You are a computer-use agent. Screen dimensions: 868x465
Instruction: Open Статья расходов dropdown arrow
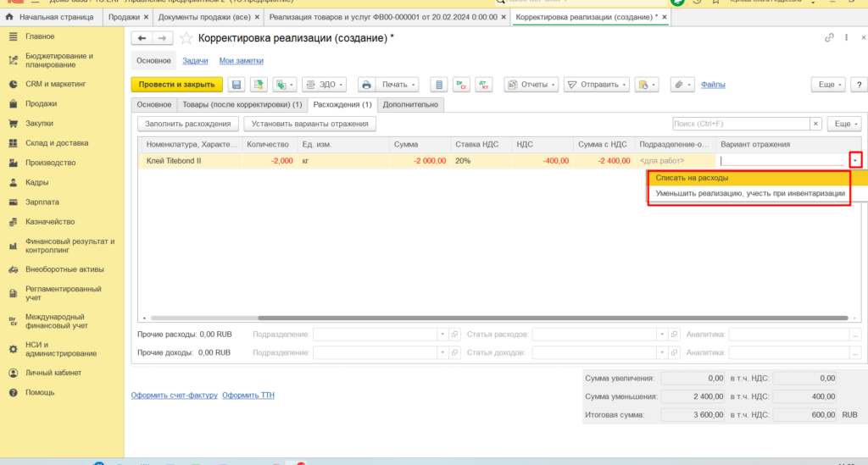(661, 335)
